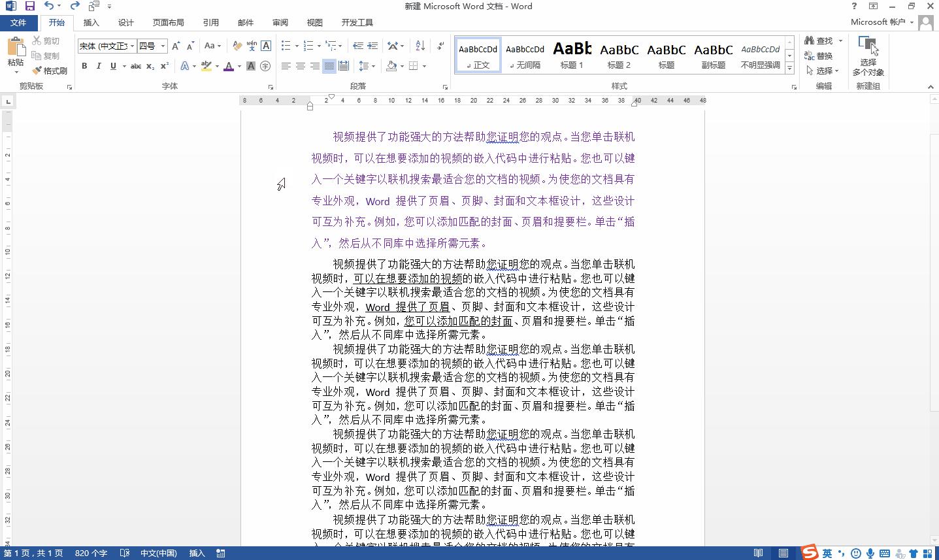Switch to the 插入 (Insert) ribbon tab

(x=91, y=22)
